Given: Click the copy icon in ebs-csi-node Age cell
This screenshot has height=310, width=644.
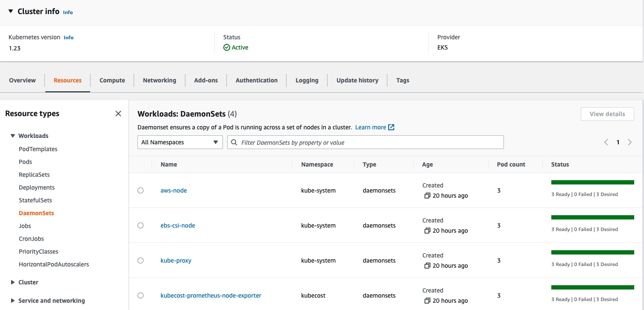Looking at the screenshot, I should 427,231.
